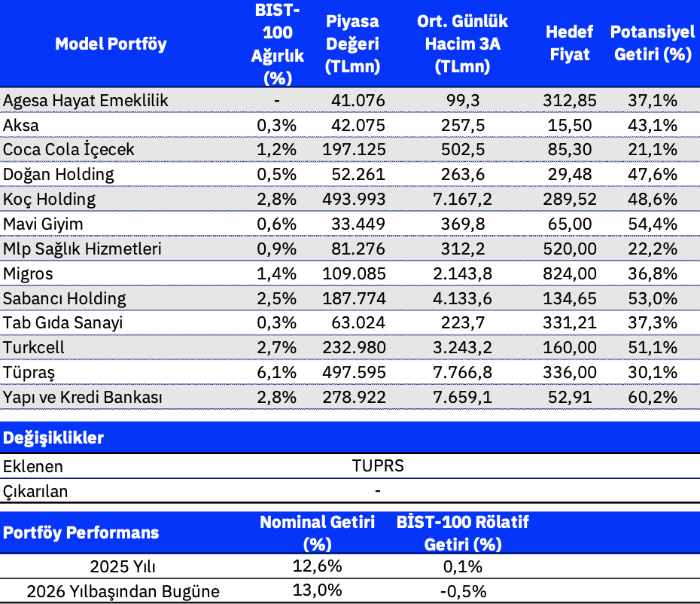Select the BİST-100 Rölatif Getiri header
This screenshot has width=700, height=604.
(462, 532)
